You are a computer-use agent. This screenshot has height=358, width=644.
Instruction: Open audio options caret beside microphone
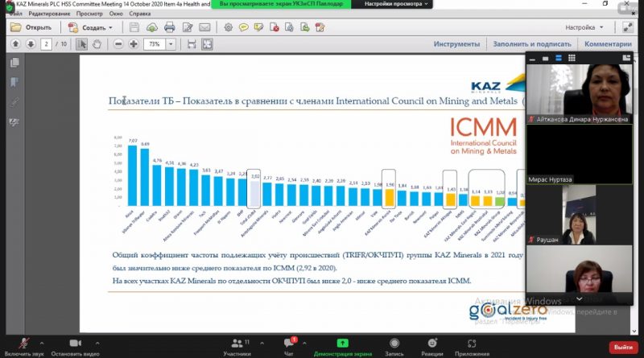coord(42,343)
